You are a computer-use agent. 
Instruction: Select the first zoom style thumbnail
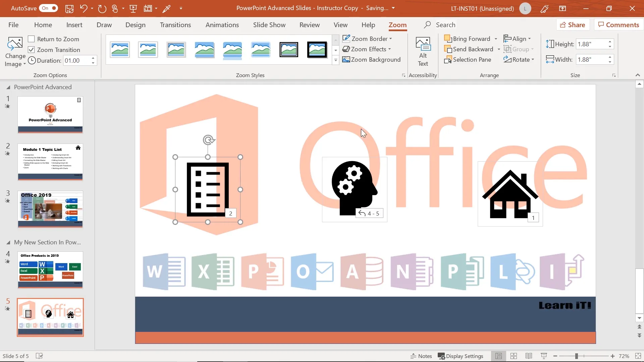pos(120,50)
